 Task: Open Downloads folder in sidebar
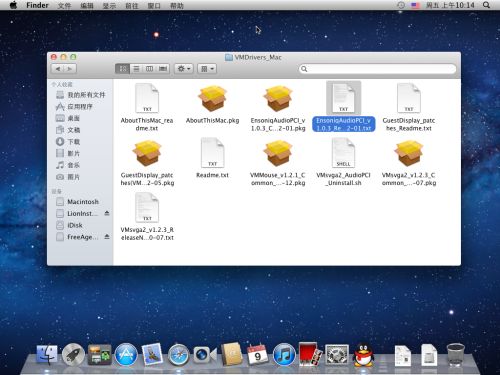68,142
